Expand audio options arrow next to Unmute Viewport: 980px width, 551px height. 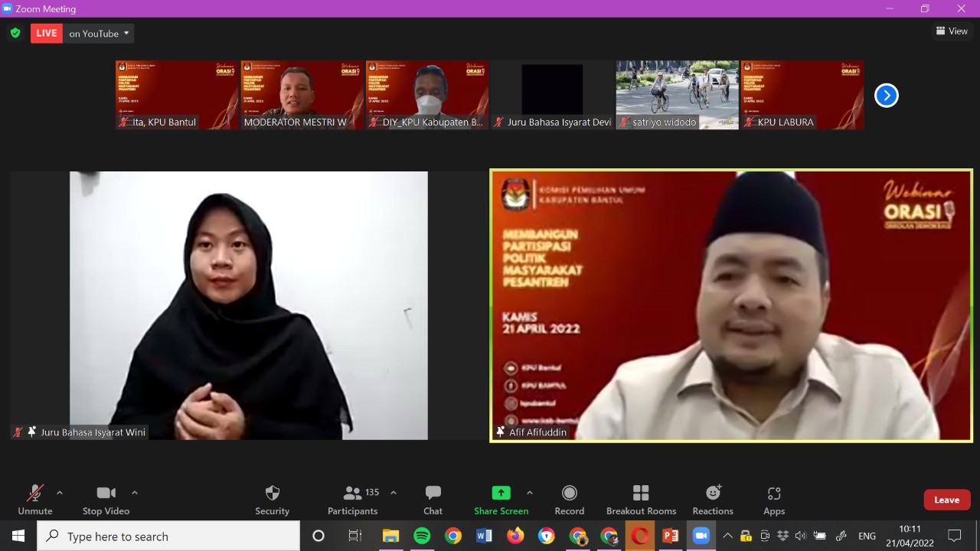coord(60,493)
